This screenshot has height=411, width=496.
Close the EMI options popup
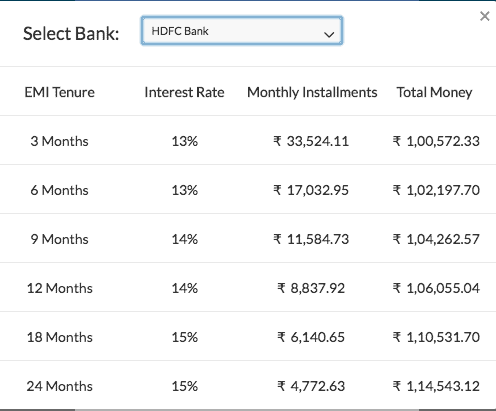(484, 16)
